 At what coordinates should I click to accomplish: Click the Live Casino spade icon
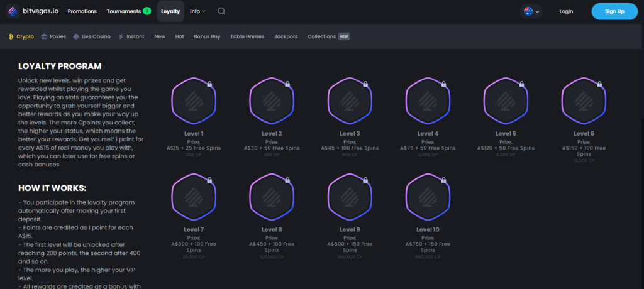pos(76,36)
